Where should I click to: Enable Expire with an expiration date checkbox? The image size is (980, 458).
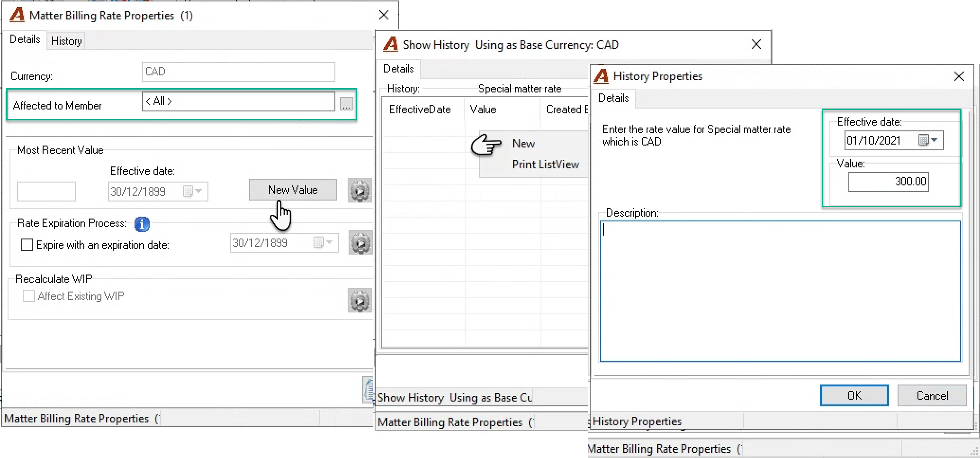pyautogui.click(x=27, y=245)
